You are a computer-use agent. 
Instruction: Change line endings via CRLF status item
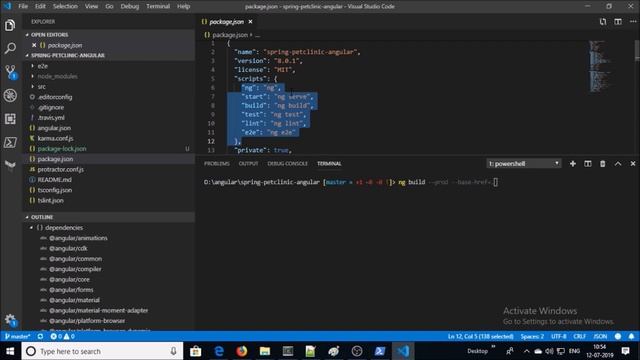tap(580, 336)
